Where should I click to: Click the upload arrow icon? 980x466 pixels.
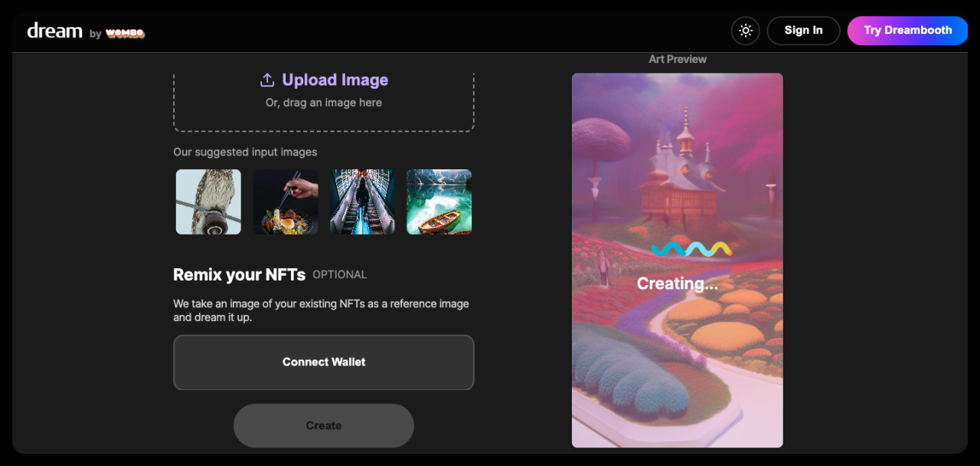coord(267,80)
